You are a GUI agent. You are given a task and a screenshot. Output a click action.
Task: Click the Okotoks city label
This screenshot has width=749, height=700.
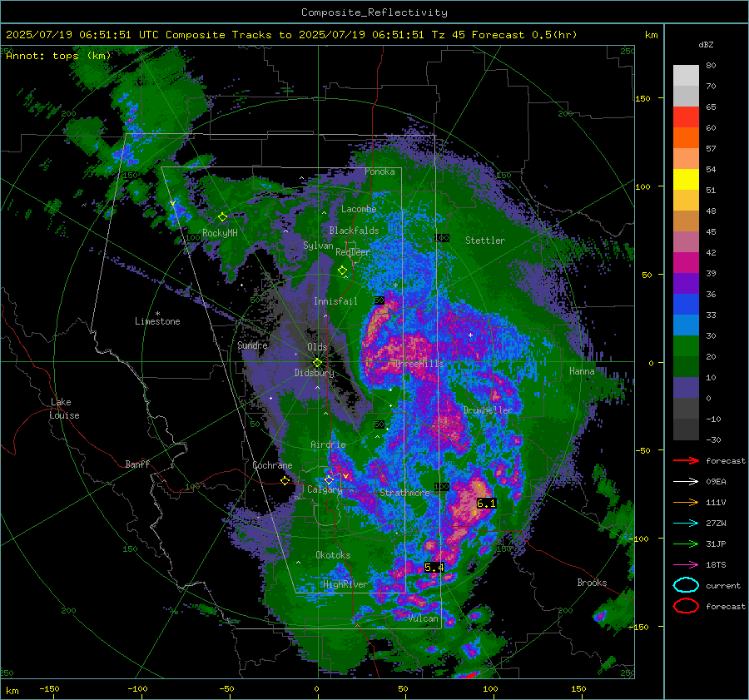click(x=333, y=554)
